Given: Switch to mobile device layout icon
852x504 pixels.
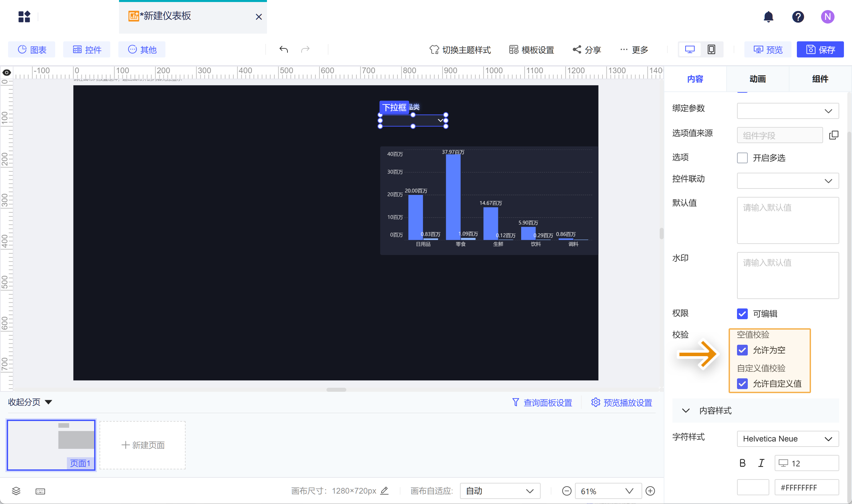Looking at the screenshot, I should tap(711, 50).
